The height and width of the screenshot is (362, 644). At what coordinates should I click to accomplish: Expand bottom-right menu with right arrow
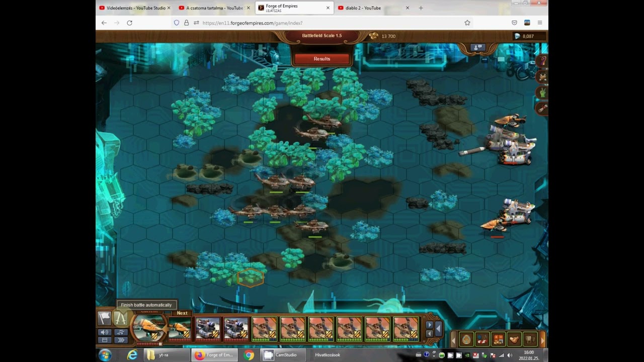pos(542,340)
